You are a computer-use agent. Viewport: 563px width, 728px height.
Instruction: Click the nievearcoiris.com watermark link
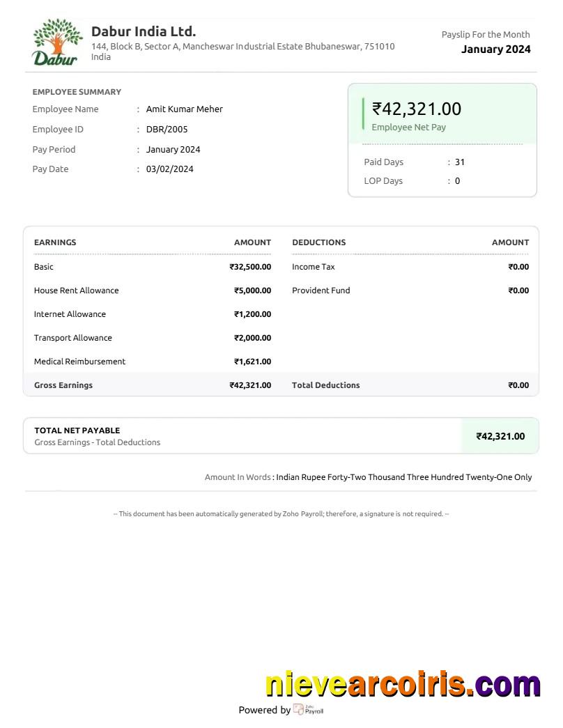(x=403, y=685)
